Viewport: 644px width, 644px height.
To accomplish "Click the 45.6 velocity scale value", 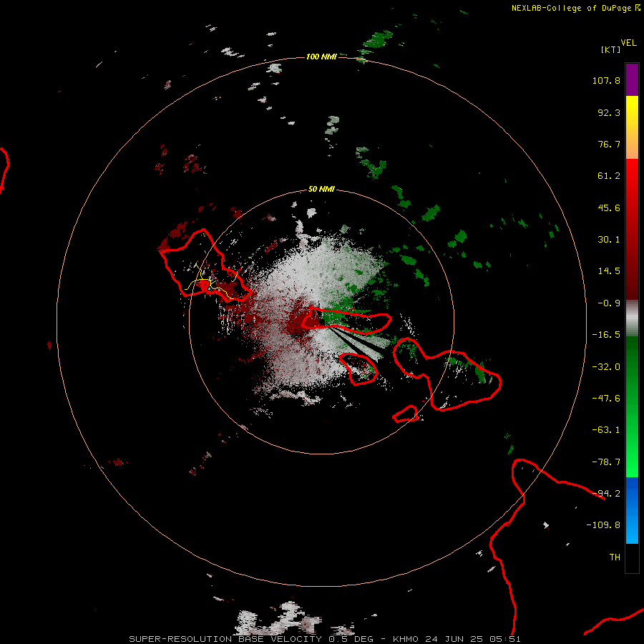I will pyautogui.click(x=609, y=208).
